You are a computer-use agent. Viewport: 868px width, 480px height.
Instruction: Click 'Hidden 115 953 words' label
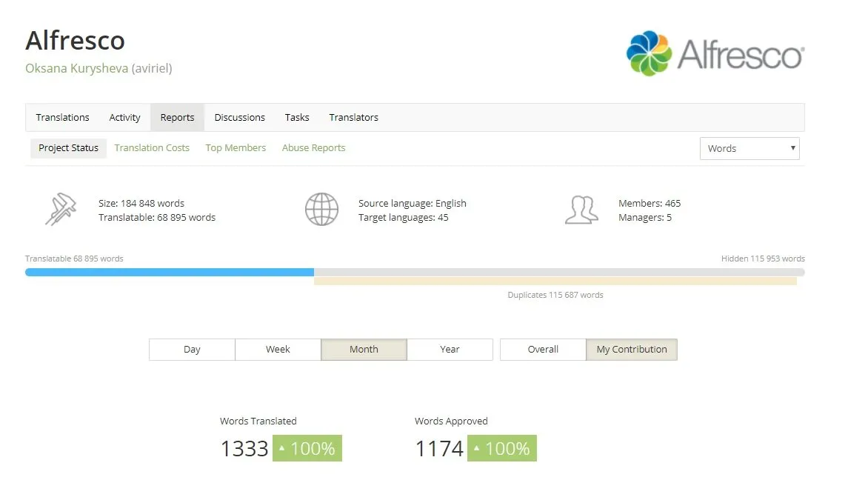click(x=763, y=259)
